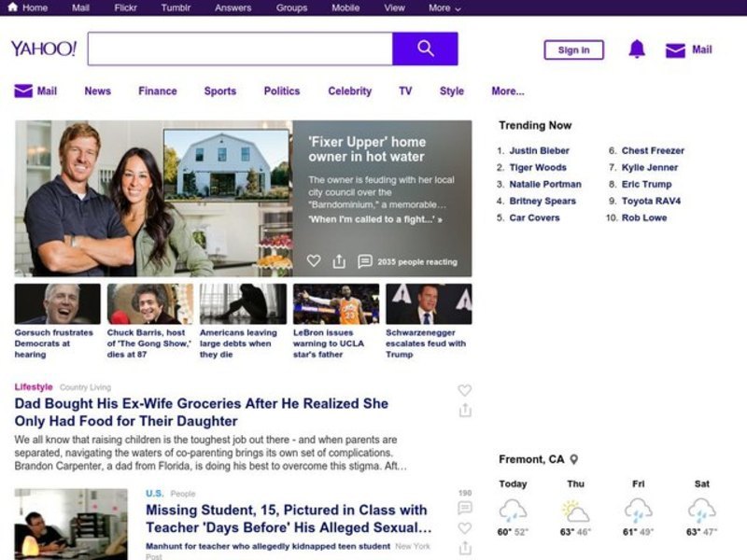Like the Fixer Upper story heart icon
This screenshot has height=560, width=747.
[x=314, y=261]
